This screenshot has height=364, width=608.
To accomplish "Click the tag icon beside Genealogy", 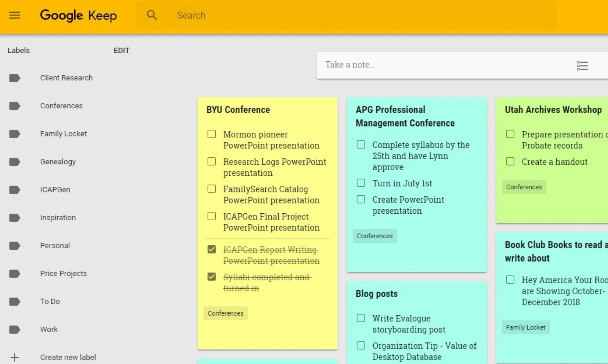I will click(x=15, y=162).
